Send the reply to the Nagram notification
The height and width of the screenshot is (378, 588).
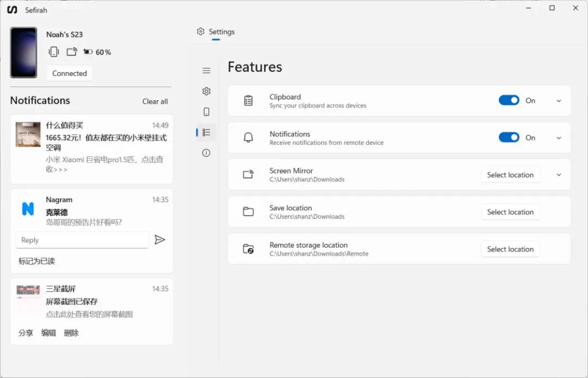tap(160, 240)
